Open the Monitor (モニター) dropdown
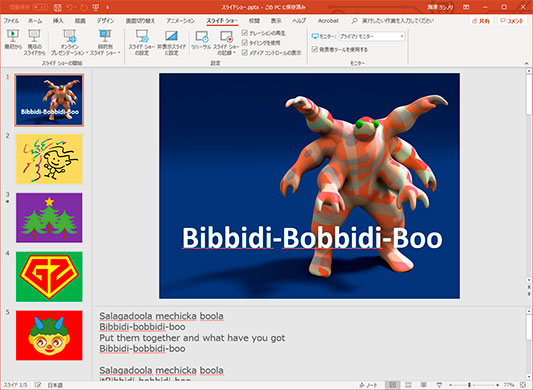Screen dimensions: 533x390 click(x=372, y=36)
